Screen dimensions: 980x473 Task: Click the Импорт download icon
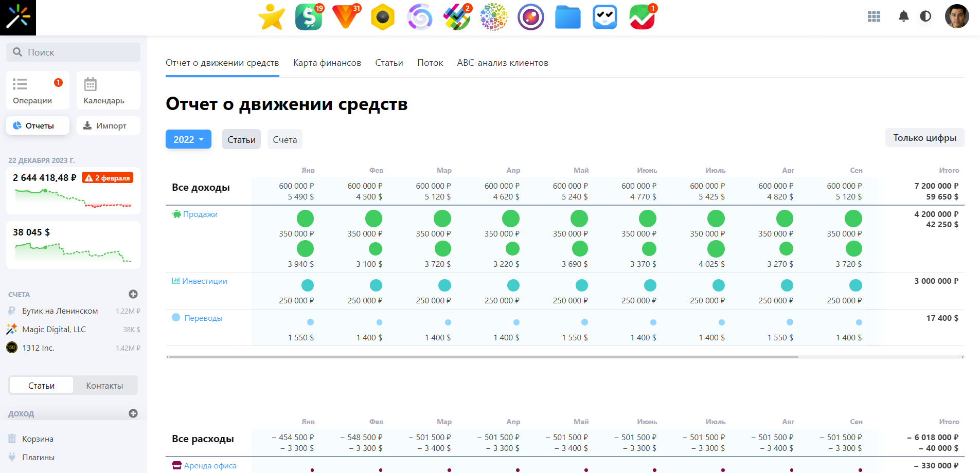(x=88, y=125)
